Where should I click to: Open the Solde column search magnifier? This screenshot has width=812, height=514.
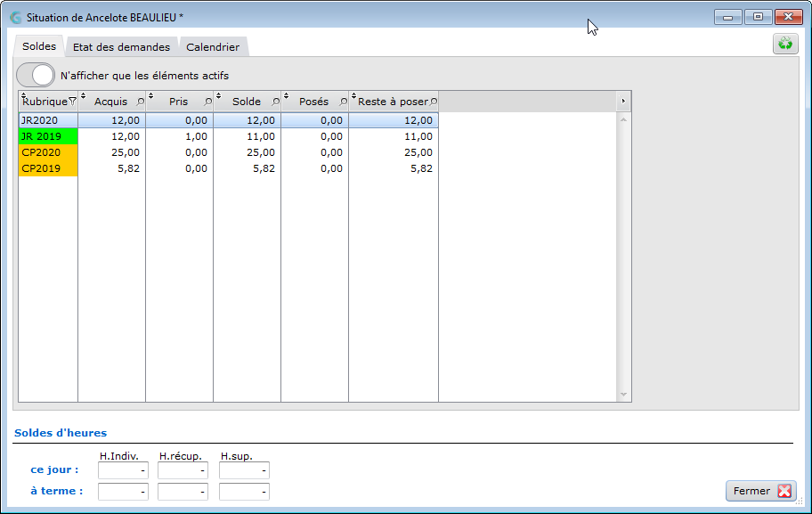coord(275,102)
